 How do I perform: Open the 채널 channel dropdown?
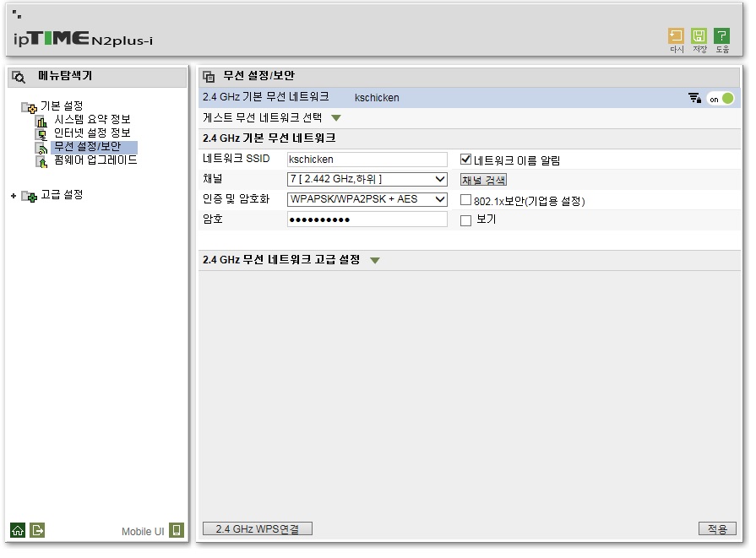click(367, 179)
